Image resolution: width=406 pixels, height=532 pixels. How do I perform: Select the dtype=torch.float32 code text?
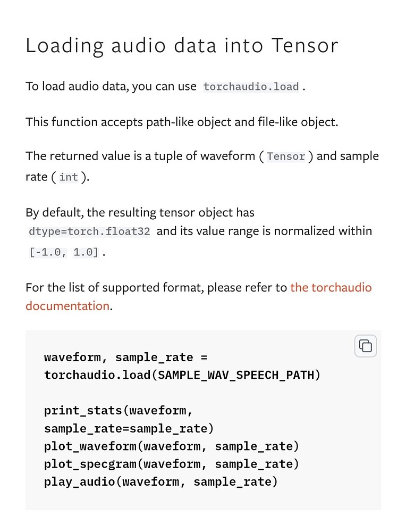click(x=89, y=231)
